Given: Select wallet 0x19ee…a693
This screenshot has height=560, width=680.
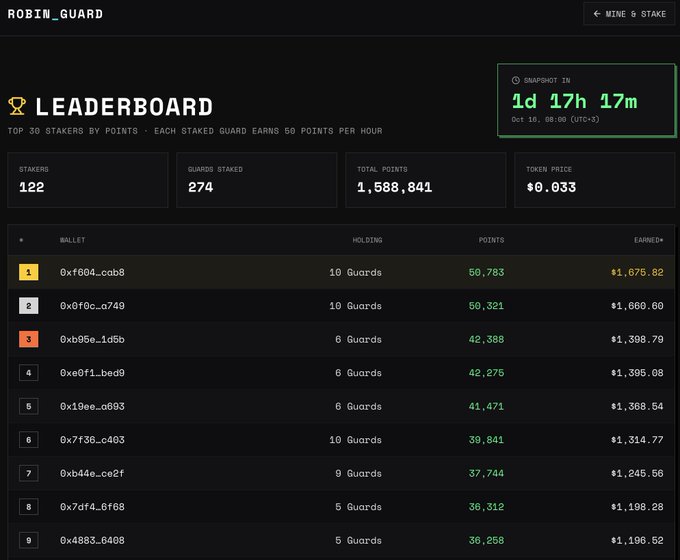Looking at the screenshot, I should pyautogui.click(x=92, y=406).
